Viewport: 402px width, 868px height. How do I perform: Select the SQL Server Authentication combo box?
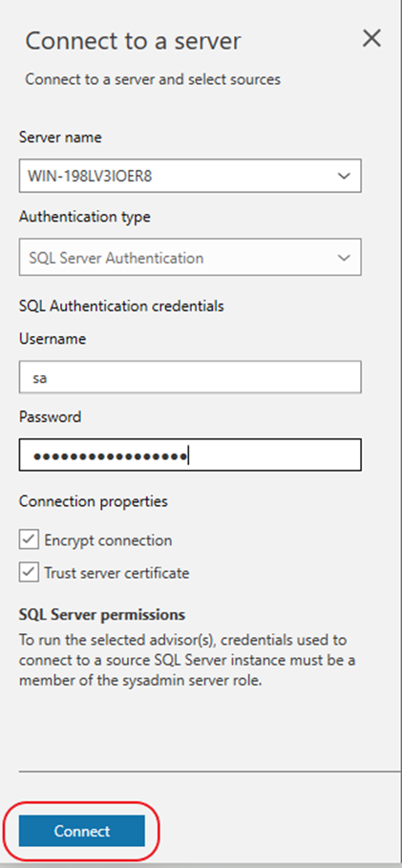pyautogui.click(x=190, y=258)
